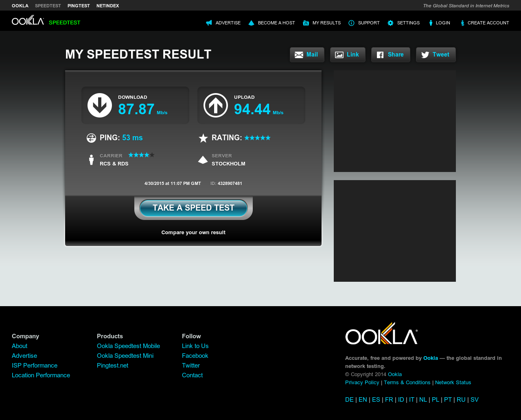Click the white star icon beside Rating
The height and width of the screenshot is (420, 521).
click(x=203, y=138)
